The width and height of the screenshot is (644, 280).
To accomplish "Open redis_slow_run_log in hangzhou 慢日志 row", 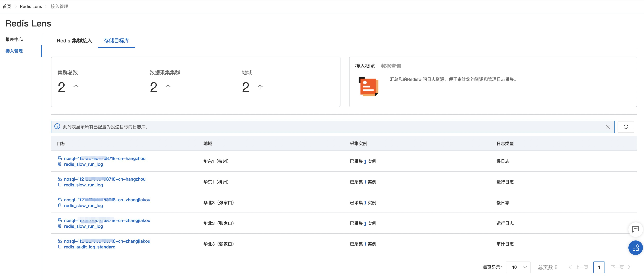I will [x=83, y=164].
